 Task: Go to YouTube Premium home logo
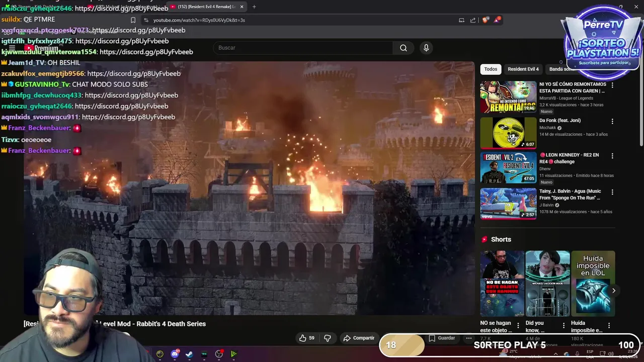click(42, 48)
